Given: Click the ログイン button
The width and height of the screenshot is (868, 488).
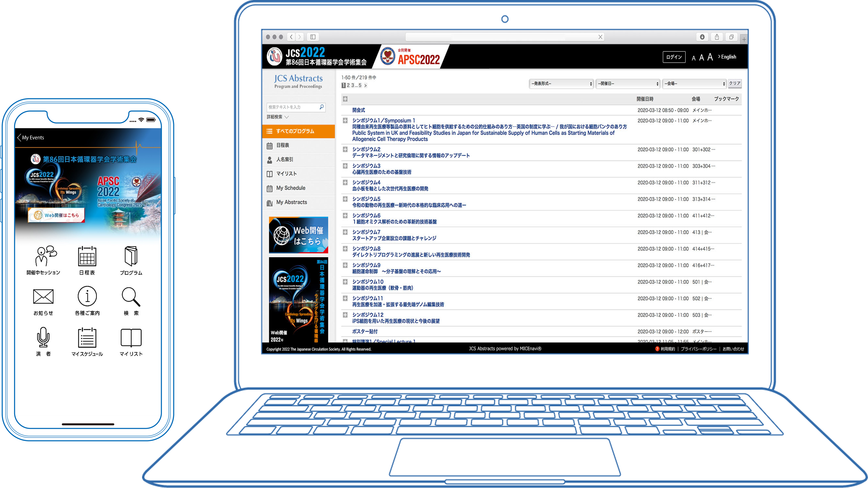Looking at the screenshot, I should coord(674,57).
